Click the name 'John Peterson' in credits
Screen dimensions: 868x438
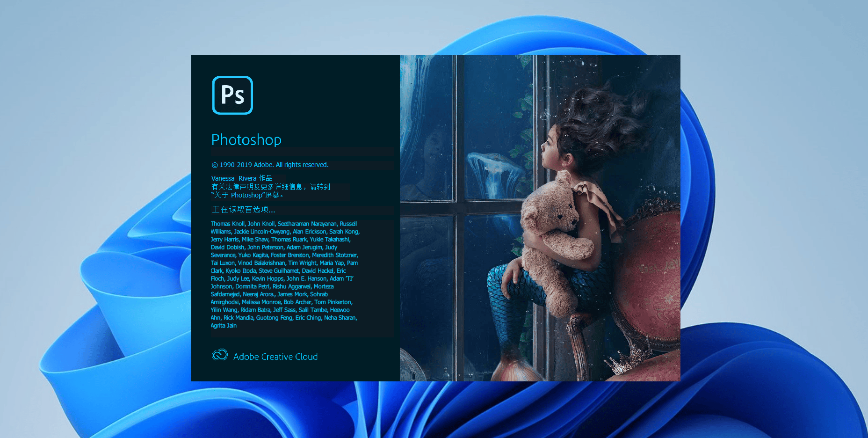[x=265, y=248]
